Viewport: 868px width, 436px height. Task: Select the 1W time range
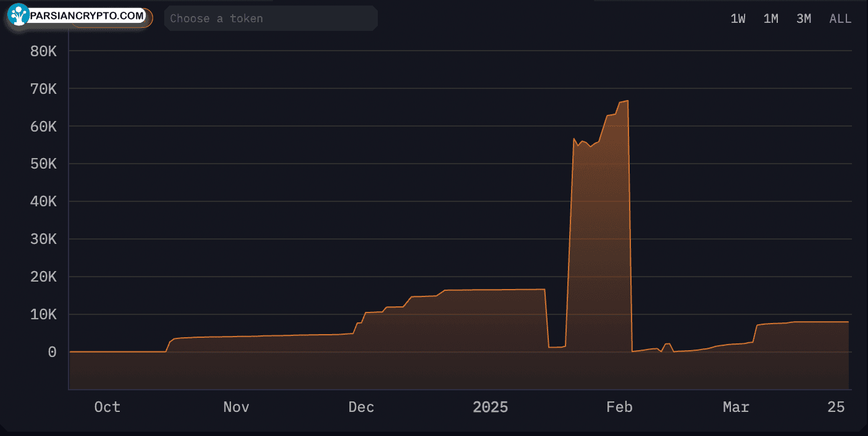coord(738,19)
